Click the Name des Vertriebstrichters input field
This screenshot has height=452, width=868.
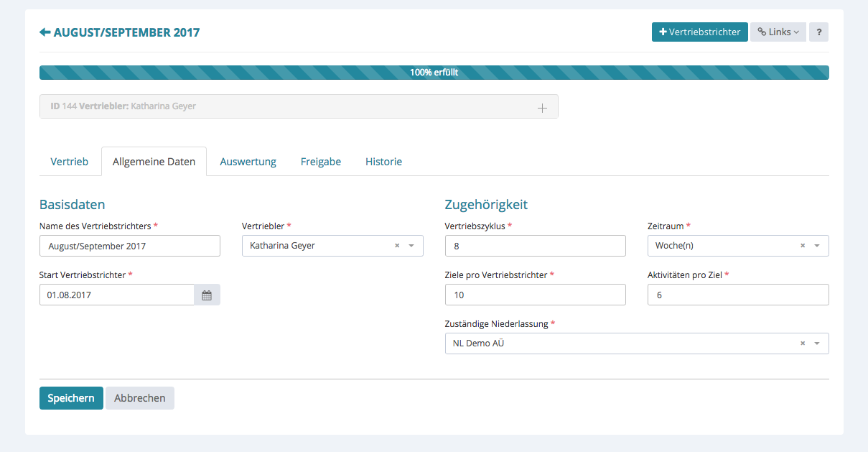tap(130, 246)
